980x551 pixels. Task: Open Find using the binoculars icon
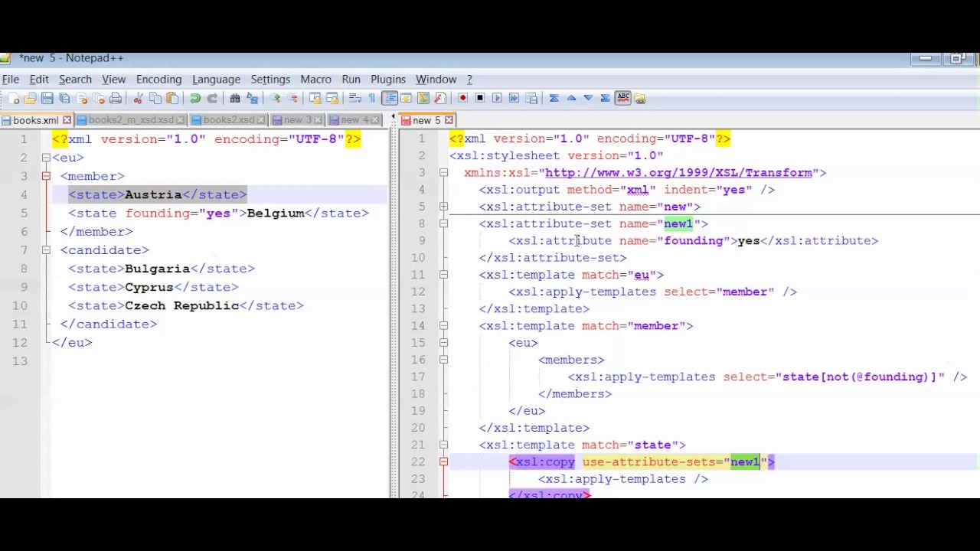click(x=235, y=98)
